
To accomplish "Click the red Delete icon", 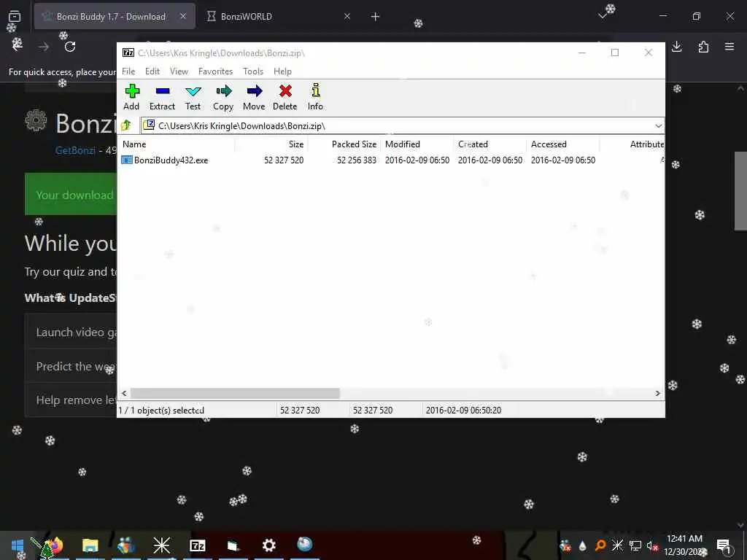I will 285,97.
